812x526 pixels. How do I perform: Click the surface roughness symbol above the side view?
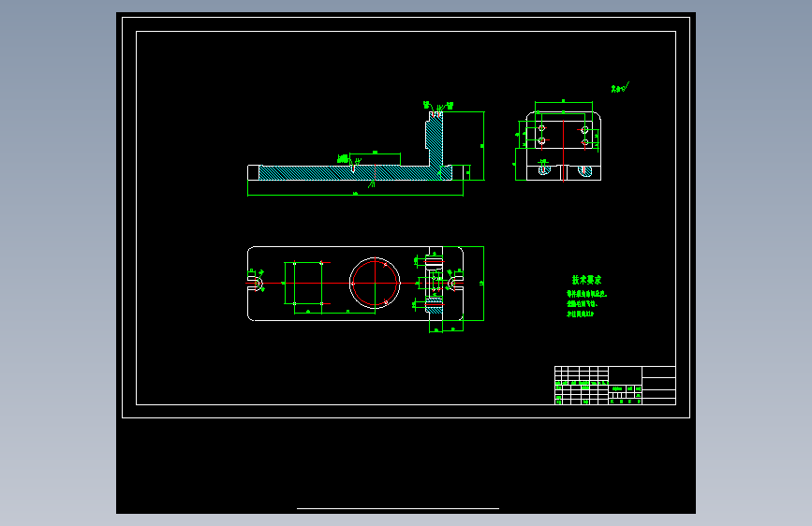620,87
